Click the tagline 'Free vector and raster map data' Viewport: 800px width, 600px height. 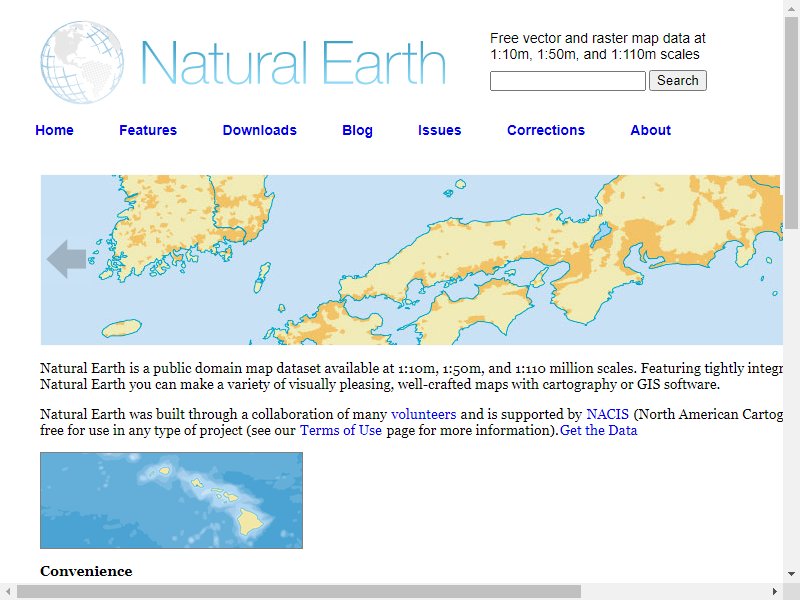pyautogui.click(x=597, y=46)
